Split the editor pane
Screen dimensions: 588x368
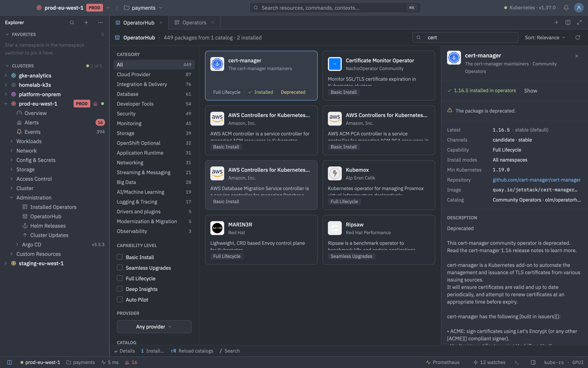tap(568, 22)
